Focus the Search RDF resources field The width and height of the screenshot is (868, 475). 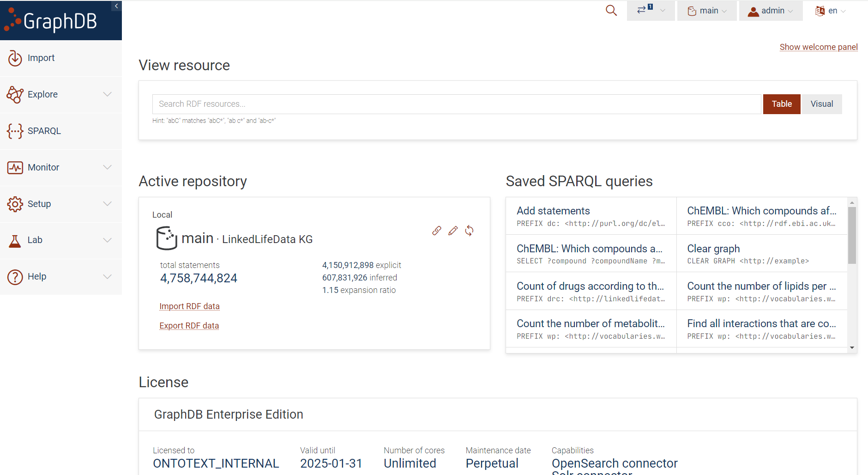coord(457,104)
